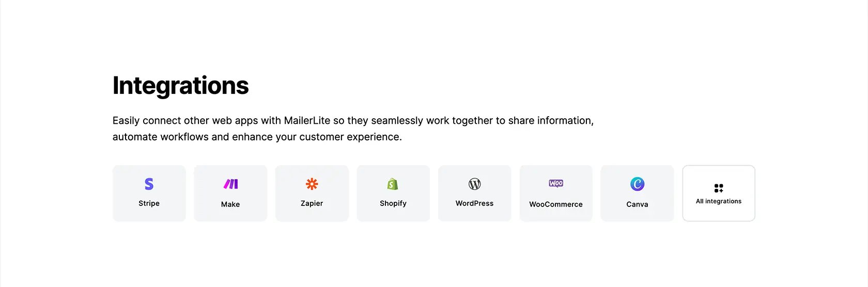Image resolution: width=868 pixels, height=287 pixels.
Task: Click the WordPress W circle icon
Action: [x=474, y=184]
